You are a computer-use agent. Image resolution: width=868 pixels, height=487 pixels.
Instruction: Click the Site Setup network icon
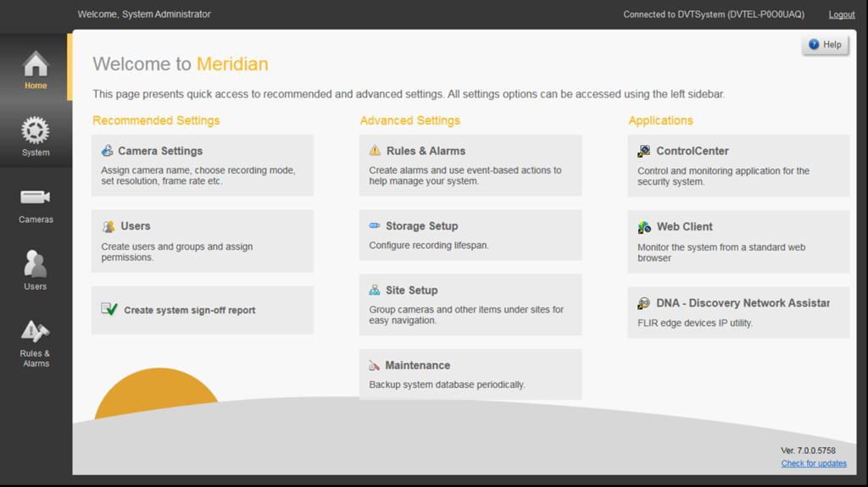[x=375, y=290]
